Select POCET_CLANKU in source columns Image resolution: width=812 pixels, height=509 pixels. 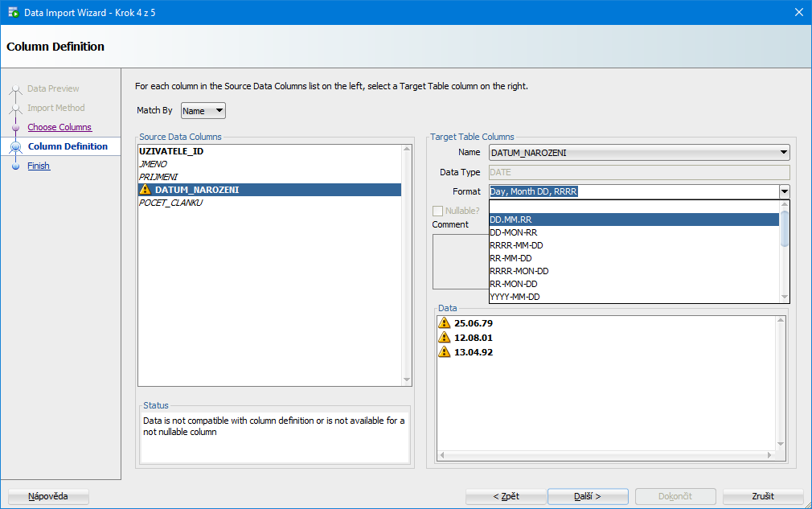coord(171,203)
